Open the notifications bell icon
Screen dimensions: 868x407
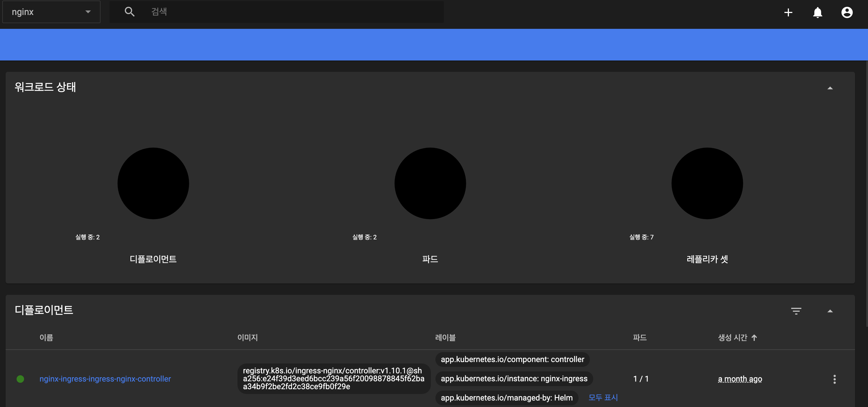pyautogui.click(x=817, y=12)
